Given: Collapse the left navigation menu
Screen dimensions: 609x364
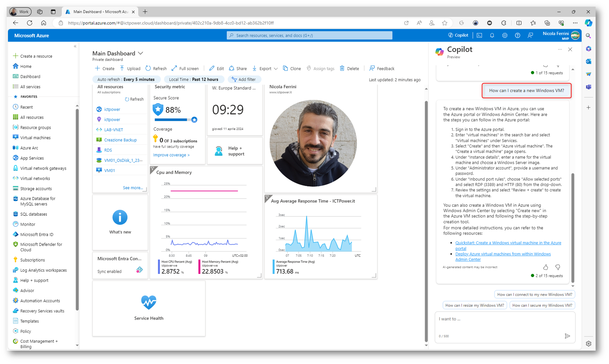Looking at the screenshot, I should coord(75,46).
